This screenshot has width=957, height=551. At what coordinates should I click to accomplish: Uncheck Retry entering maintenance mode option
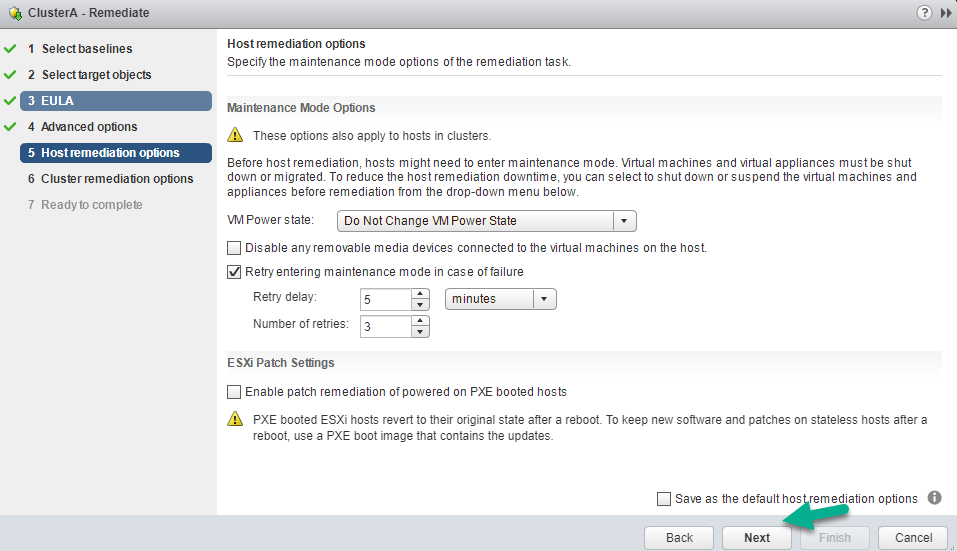(x=234, y=272)
